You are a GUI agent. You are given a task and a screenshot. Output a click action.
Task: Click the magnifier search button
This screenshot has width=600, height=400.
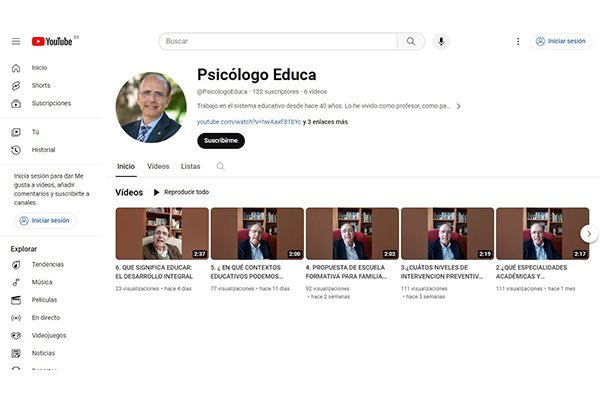(411, 41)
